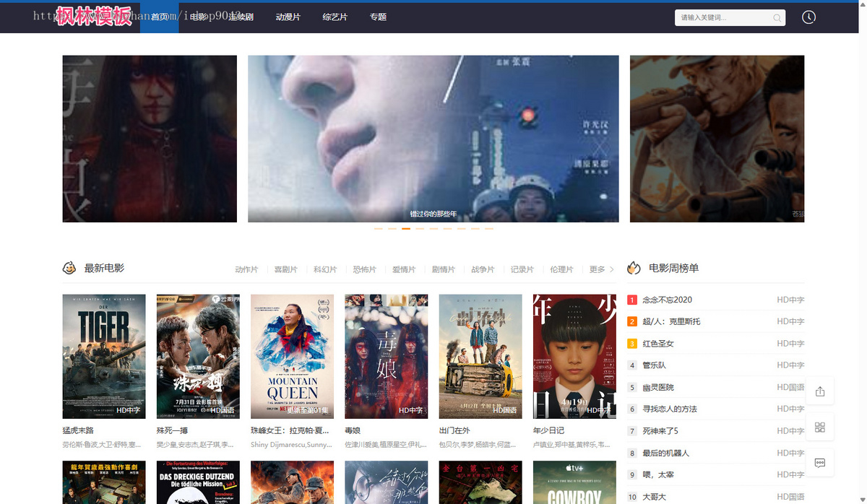
Task: Open 大哥大 in weekly ranking
Action: [654, 497]
